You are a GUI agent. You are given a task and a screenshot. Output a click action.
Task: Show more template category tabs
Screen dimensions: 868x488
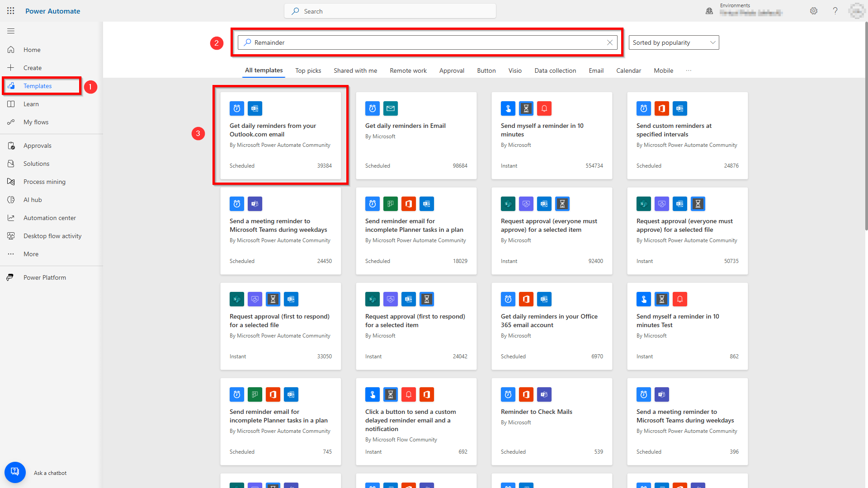point(689,70)
